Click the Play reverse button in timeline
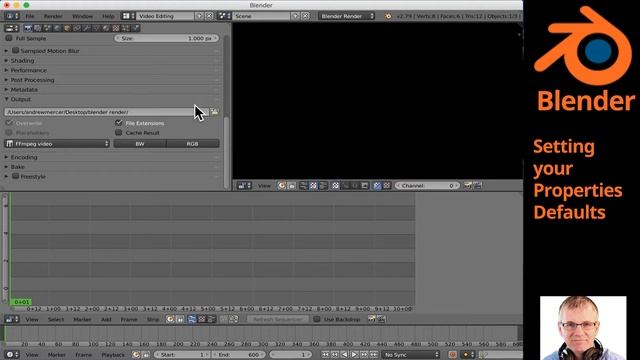Viewport: 640px width, 360px height. click(x=344, y=355)
